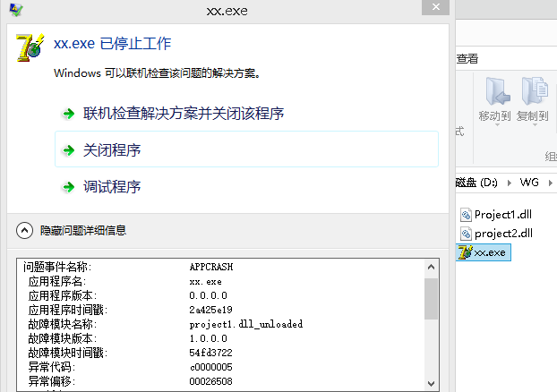The width and height of the screenshot is (557, 392).
Task: Select application timestamp 2a425e19 value
Action: [x=210, y=310]
